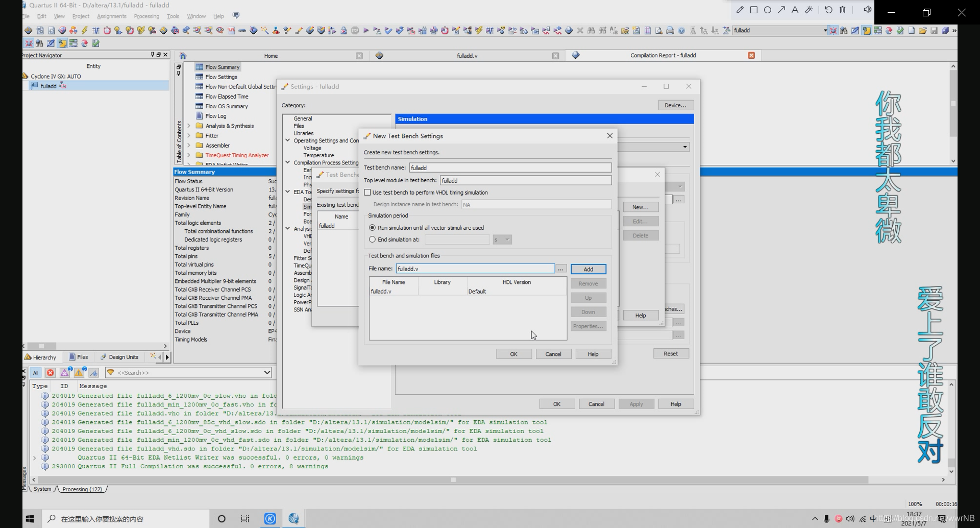Switch to the Design Units tab
This screenshot has height=528, width=980.
click(x=119, y=357)
